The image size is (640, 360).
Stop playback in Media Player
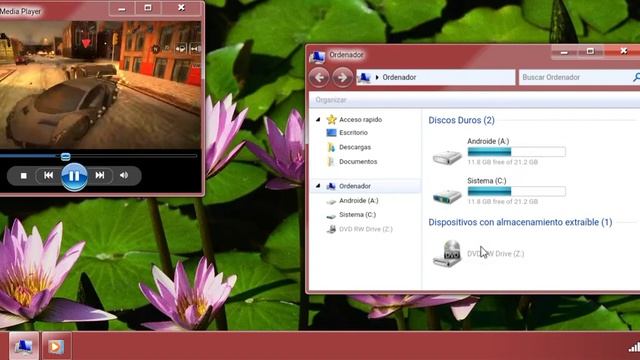click(24, 176)
